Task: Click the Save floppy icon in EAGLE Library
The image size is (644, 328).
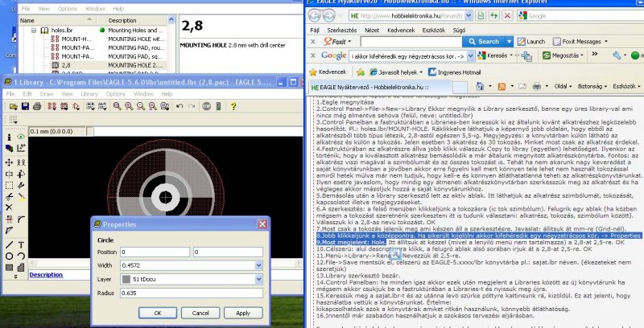Action: tap(25, 107)
